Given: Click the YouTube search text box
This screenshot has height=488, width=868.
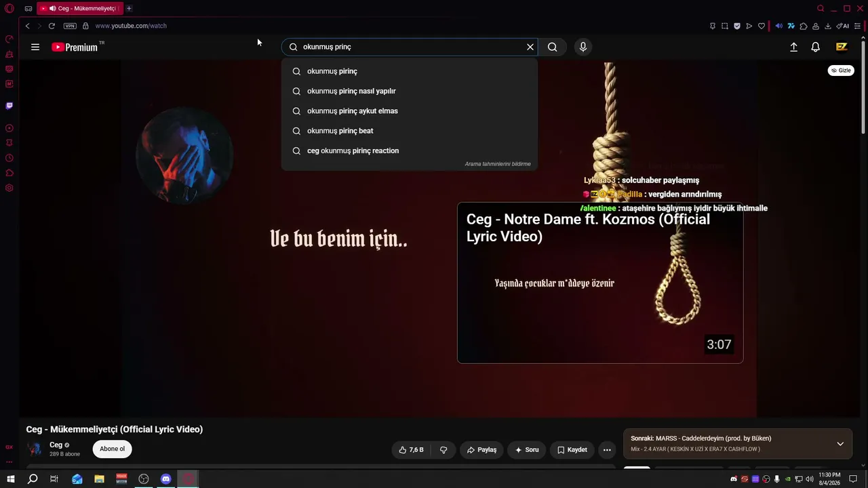Looking at the screenshot, I should [x=411, y=47].
